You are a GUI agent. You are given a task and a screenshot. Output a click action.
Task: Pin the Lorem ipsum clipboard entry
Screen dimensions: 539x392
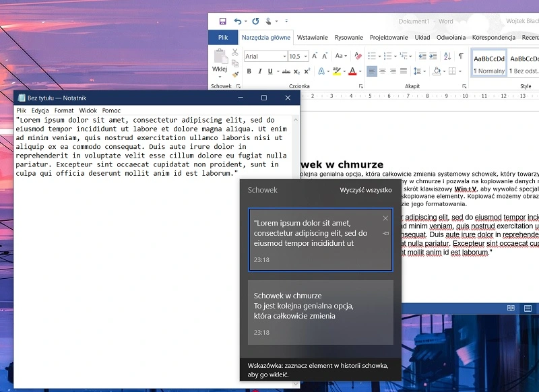tap(385, 233)
